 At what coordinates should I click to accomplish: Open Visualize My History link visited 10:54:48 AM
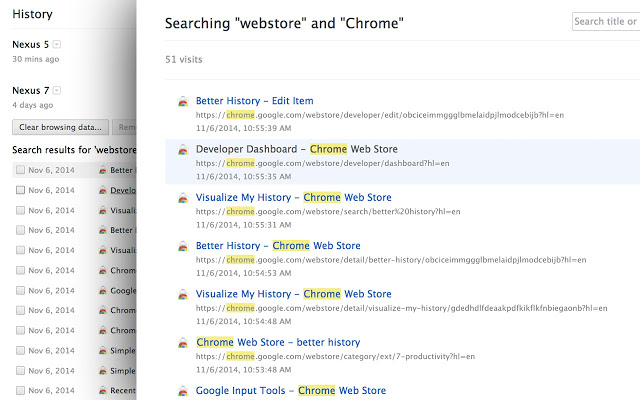[x=293, y=294]
